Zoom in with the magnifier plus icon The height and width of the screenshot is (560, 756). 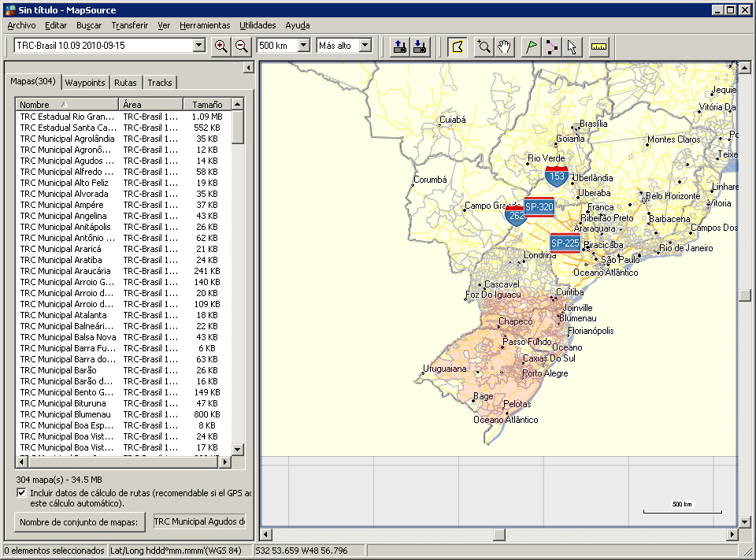(x=221, y=46)
